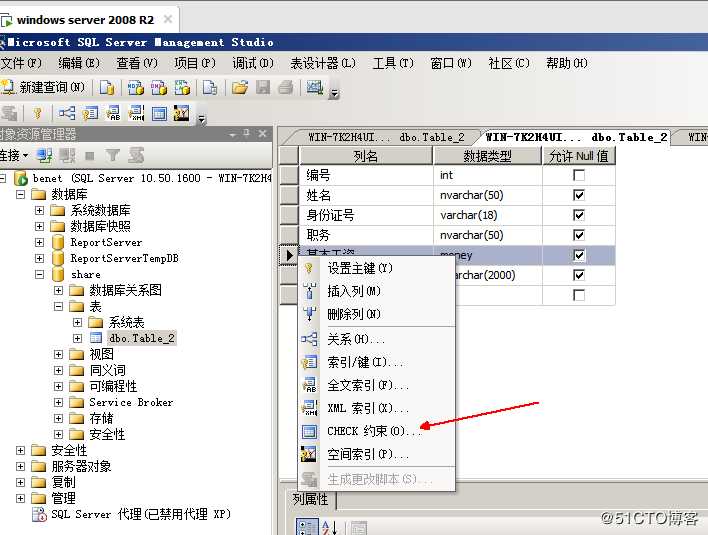Choose CHECK 约束(O) from context menu
Viewport: 708px width, 535px height.
(377, 431)
